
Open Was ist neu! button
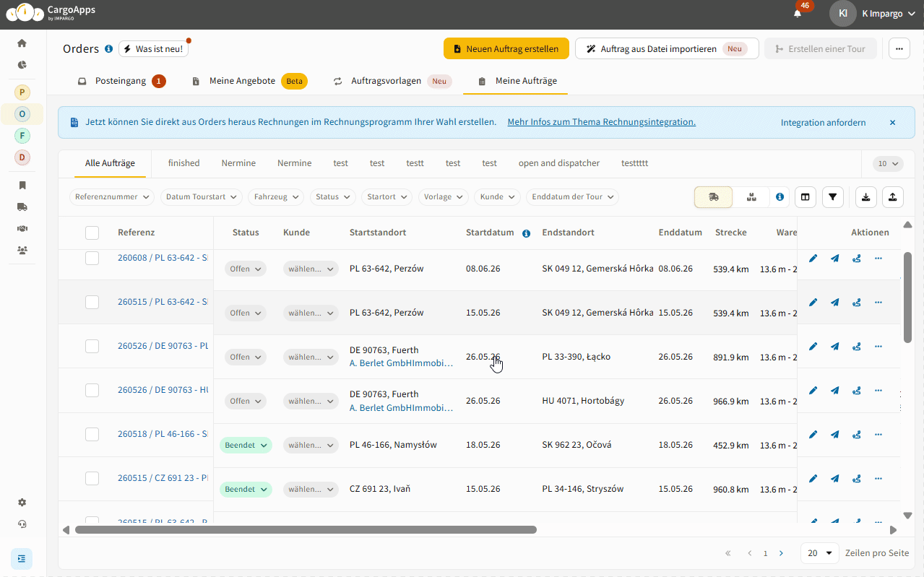153,49
